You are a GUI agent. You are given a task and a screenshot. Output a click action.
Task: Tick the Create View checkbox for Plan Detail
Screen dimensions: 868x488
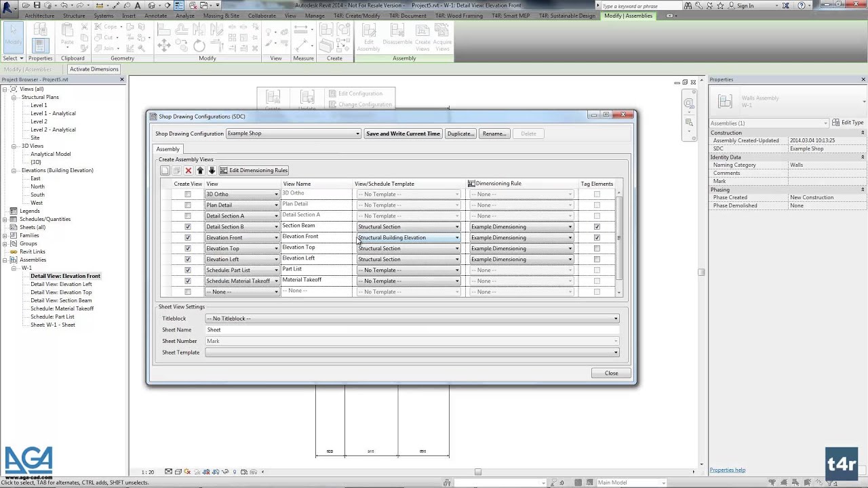(188, 205)
